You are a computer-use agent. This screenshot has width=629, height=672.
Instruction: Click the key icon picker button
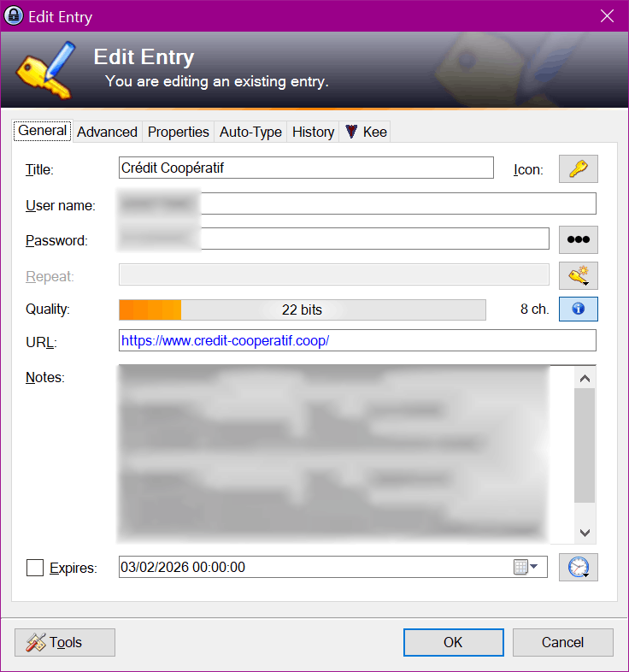[x=578, y=169]
